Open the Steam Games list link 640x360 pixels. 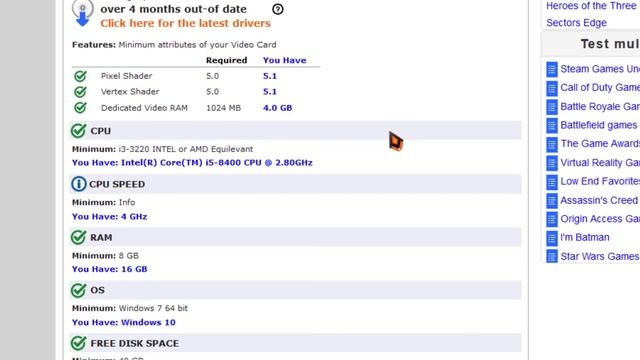point(600,69)
